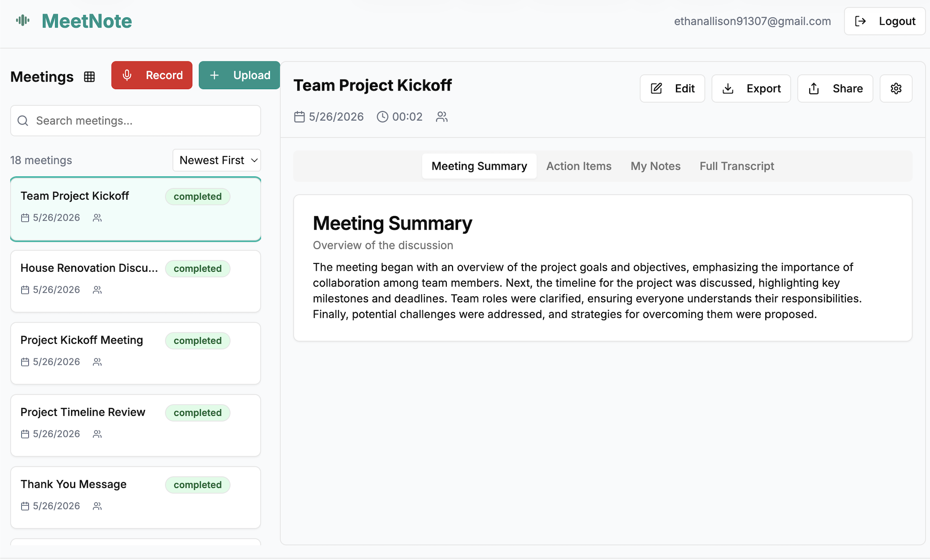The width and height of the screenshot is (930, 560).
Task: Click the logout arrow icon
Action: tap(860, 21)
